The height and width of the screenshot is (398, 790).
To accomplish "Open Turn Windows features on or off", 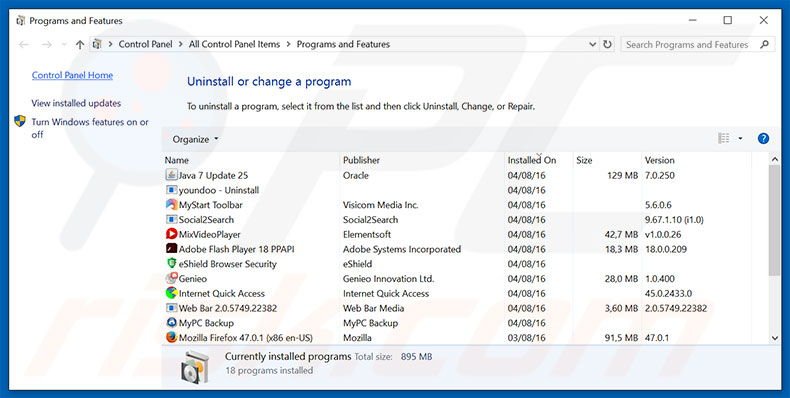I will point(90,128).
